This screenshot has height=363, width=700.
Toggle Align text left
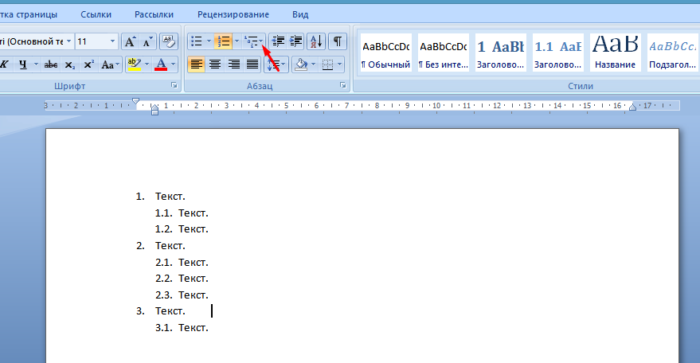click(196, 65)
